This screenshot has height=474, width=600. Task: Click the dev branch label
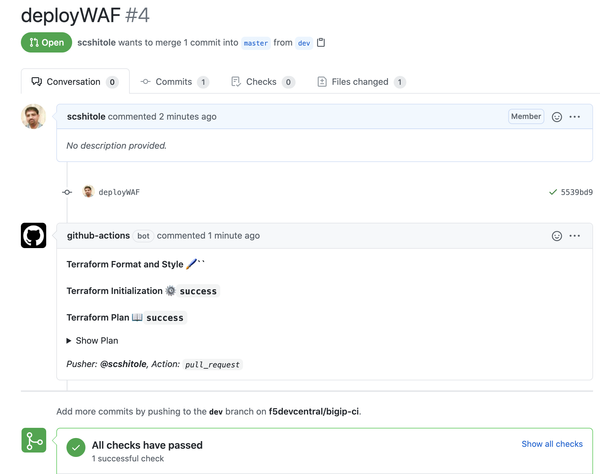click(304, 43)
